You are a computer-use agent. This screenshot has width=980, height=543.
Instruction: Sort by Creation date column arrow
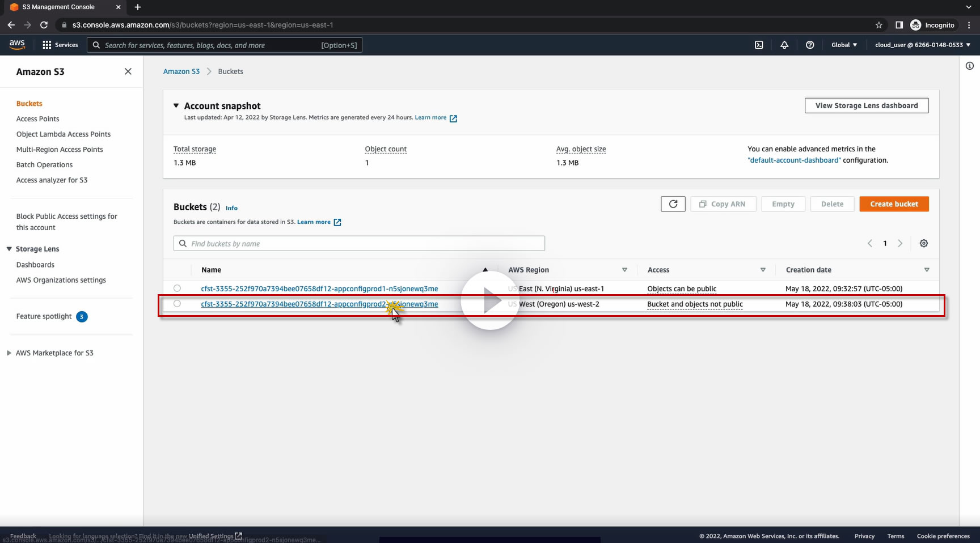pos(927,270)
